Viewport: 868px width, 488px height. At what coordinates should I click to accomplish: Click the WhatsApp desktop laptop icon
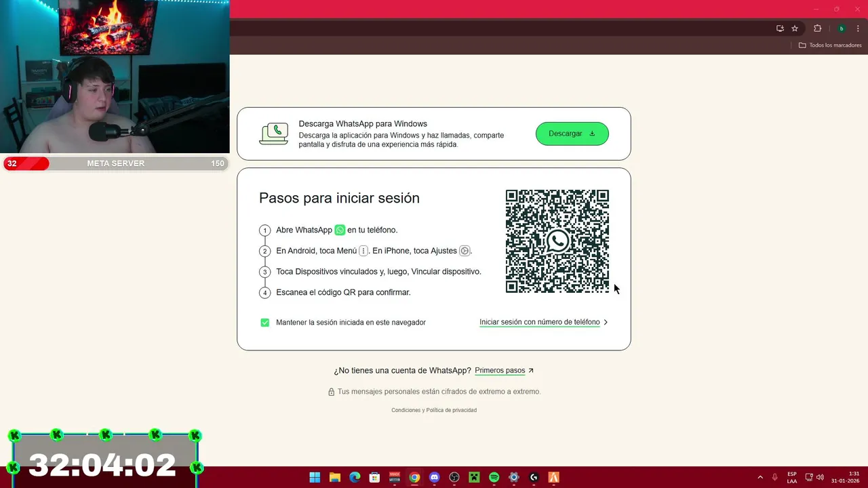coord(274,134)
